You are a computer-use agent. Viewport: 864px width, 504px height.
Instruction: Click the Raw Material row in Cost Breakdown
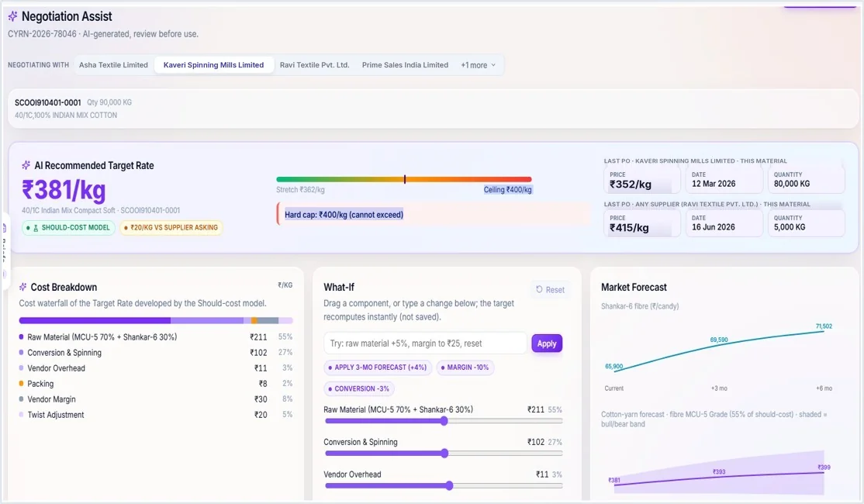156,337
